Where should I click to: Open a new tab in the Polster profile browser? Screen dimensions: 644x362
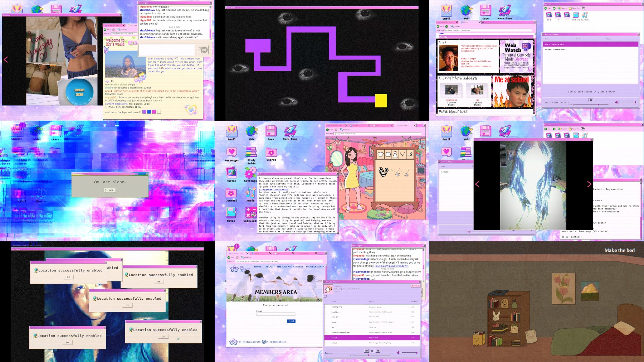pos(483,22)
